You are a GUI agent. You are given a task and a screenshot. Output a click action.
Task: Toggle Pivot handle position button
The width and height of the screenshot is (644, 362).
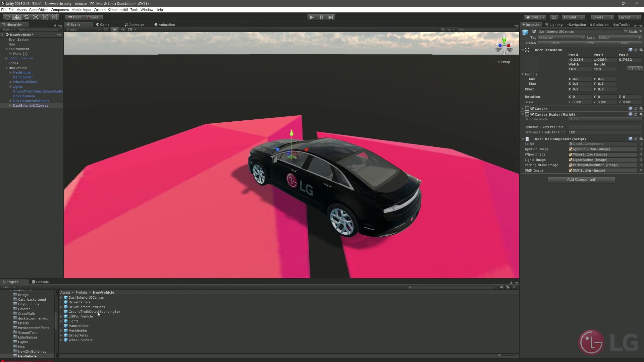[74, 17]
